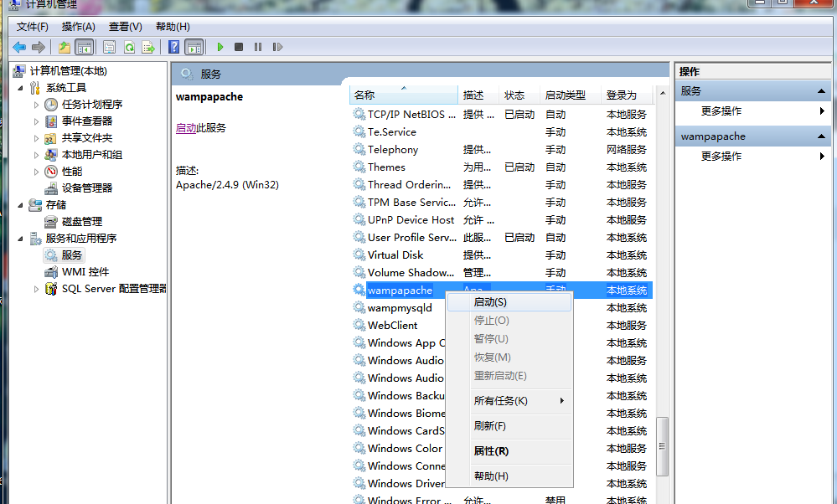Collapse the 服务 actions section

coord(821,91)
